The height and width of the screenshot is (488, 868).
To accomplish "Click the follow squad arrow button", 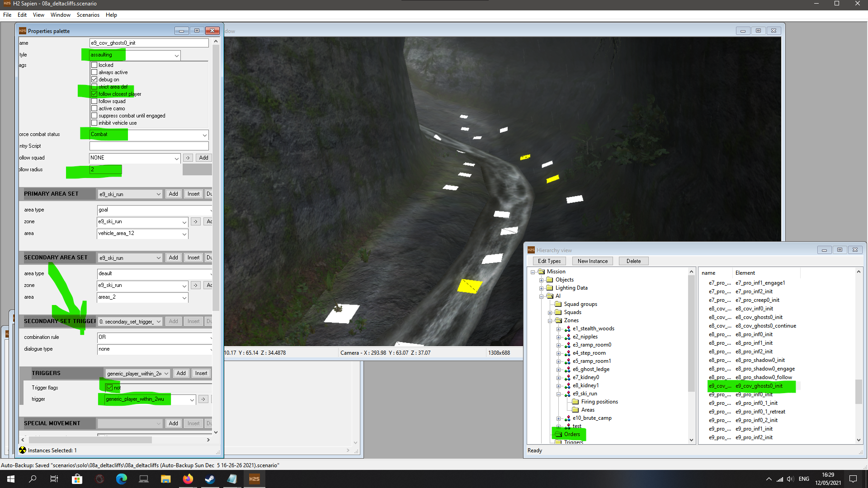I will [188, 158].
